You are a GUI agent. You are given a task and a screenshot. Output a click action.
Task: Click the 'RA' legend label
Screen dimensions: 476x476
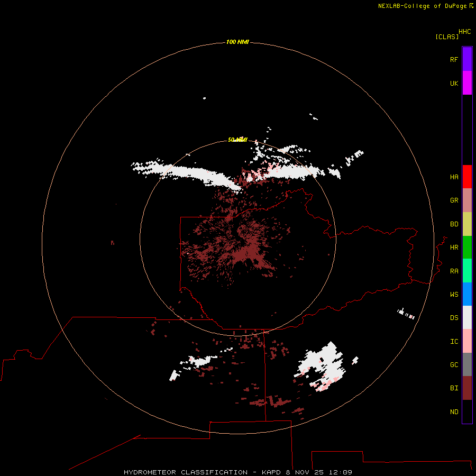[x=454, y=271]
